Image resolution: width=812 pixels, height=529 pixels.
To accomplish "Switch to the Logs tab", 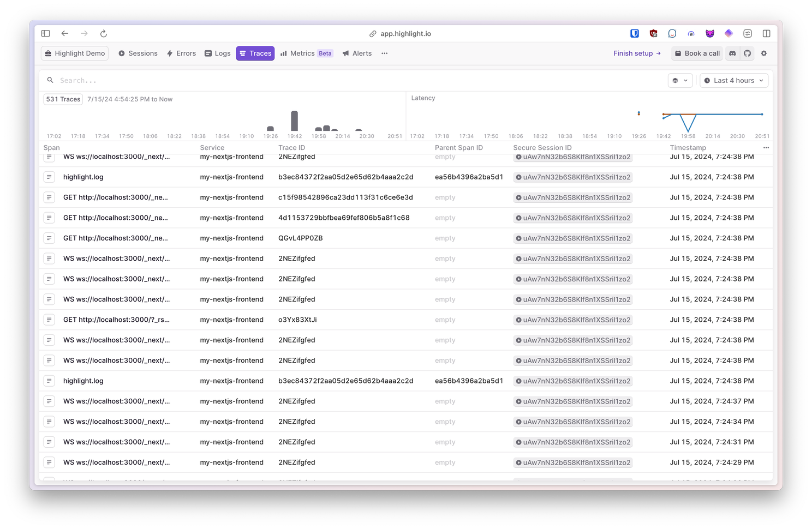I will (x=217, y=53).
